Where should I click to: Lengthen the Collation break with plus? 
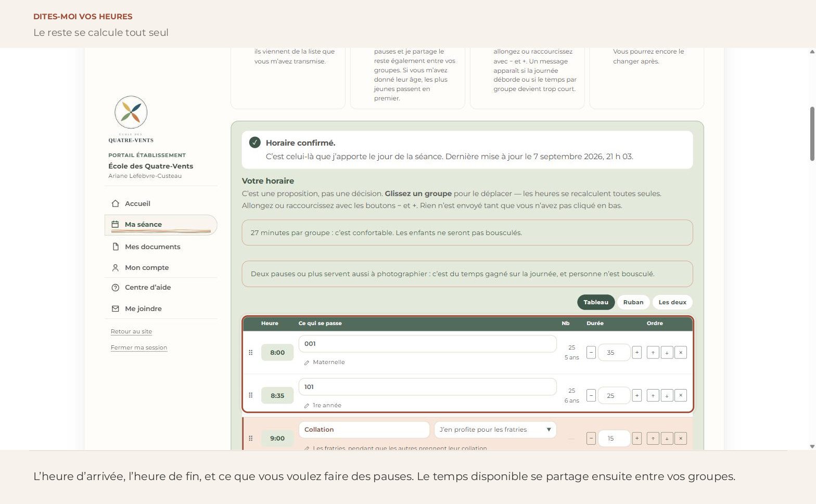pyautogui.click(x=637, y=438)
